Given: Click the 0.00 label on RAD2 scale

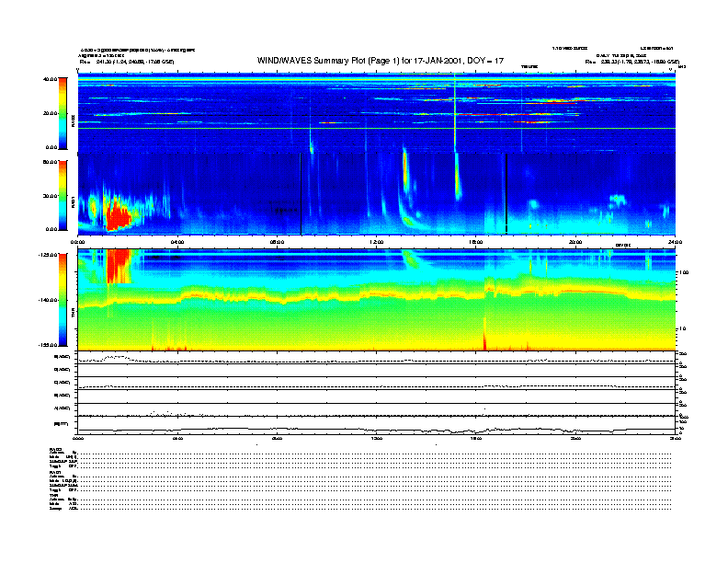Looking at the screenshot, I should pos(51,147).
